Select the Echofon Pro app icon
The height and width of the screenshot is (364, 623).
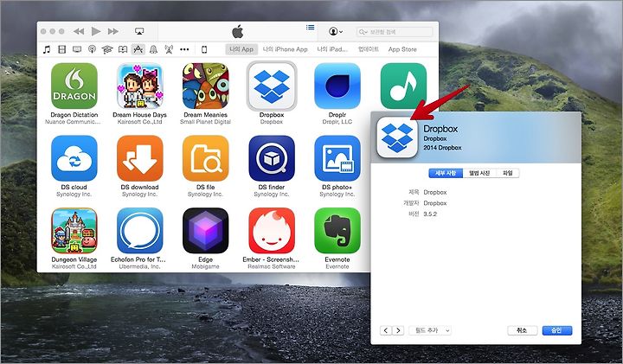pos(140,231)
